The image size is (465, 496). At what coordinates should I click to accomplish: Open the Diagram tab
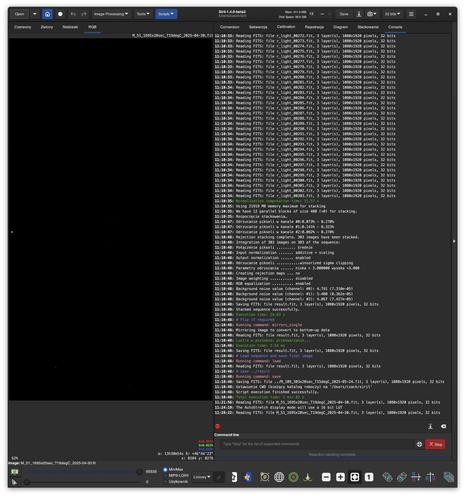[x=340, y=27]
